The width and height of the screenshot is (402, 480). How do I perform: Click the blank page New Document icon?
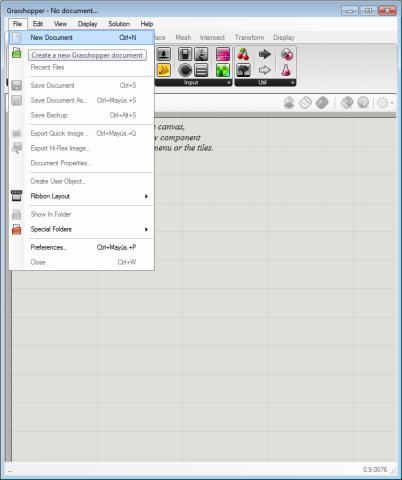pos(17,37)
